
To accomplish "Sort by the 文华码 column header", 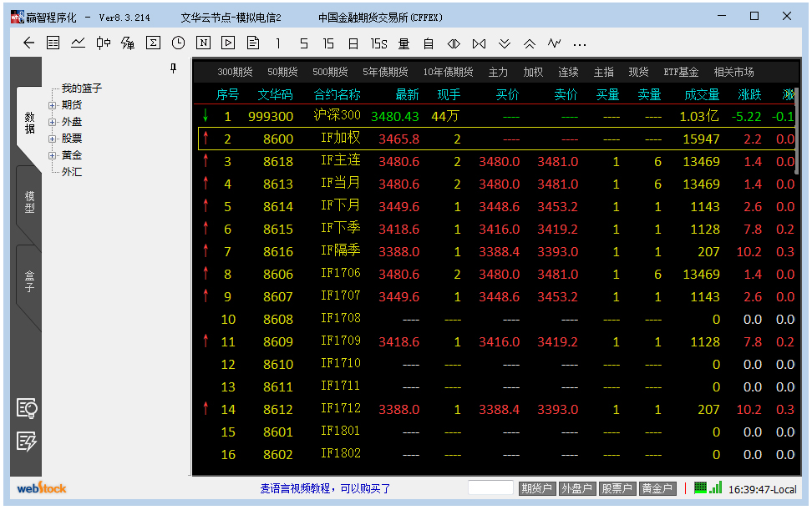I will (x=275, y=94).
